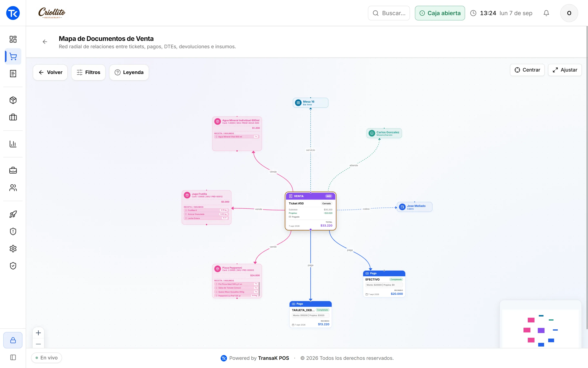
Task: Click the briefcase icon in sidebar
Action: [13, 170]
